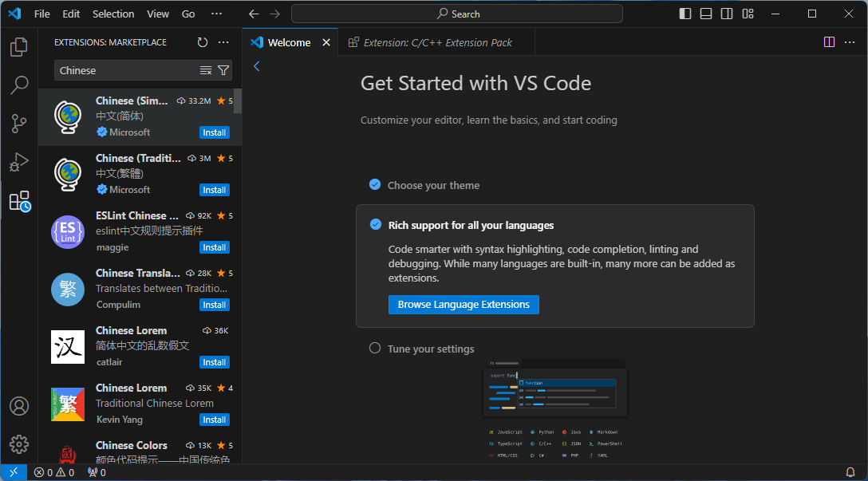
Task: Split the editor to the right
Action: [x=829, y=42]
